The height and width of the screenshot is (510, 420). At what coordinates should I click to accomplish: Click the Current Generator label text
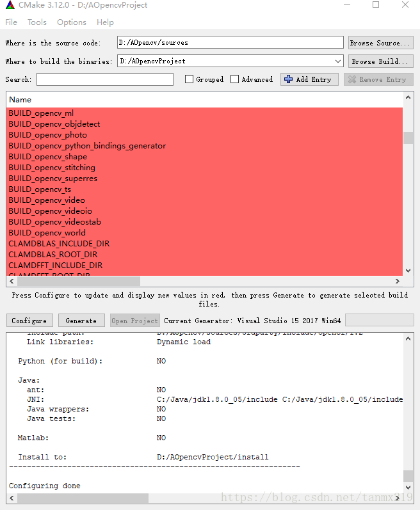[x=252, y=321]
